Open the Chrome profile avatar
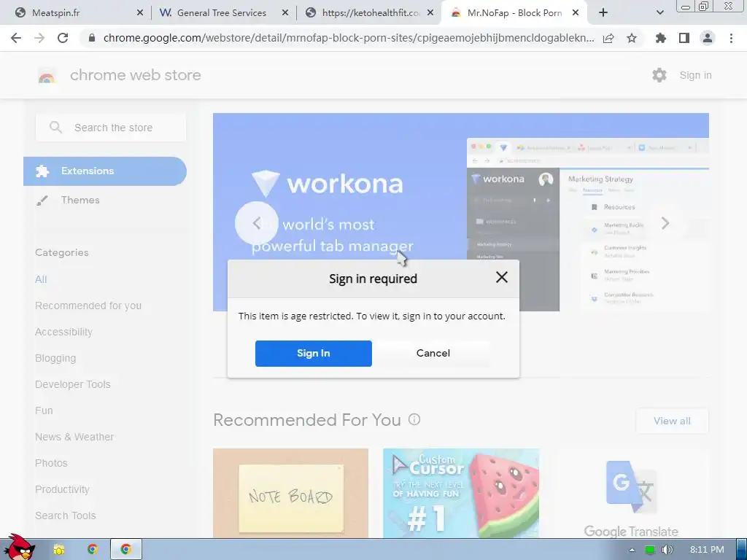 click(x=708, y=38)
